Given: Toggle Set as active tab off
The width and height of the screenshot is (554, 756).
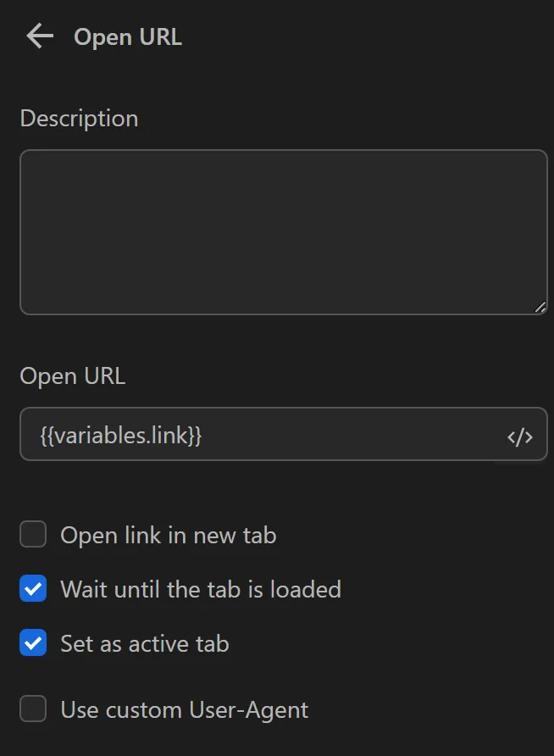Looking at the screenshot, I should pos(32,642).
